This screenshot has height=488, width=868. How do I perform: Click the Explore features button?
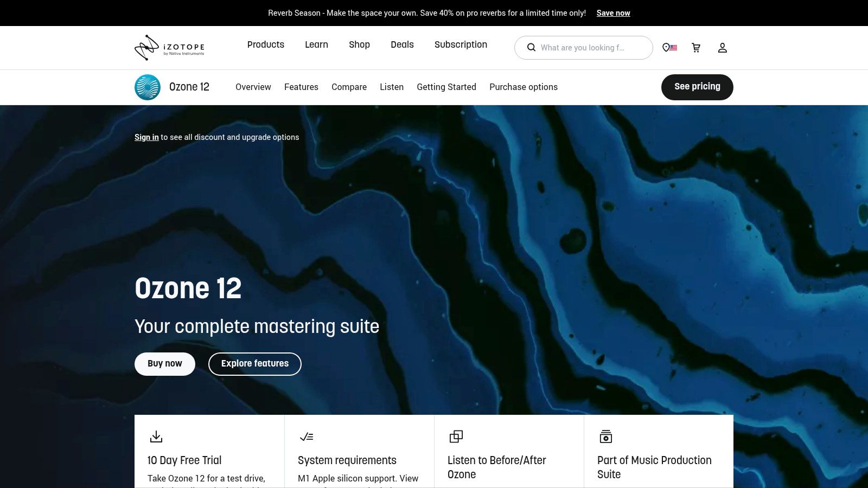click(x=255, y=364)
